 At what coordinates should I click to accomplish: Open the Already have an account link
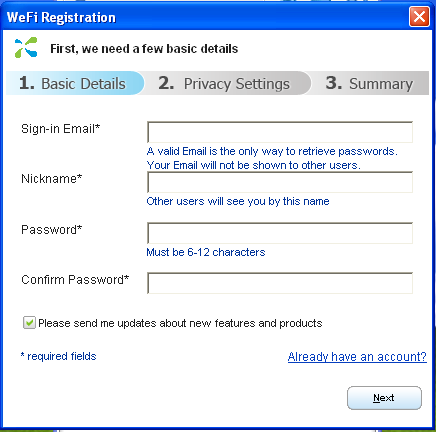[x=357, y=357]
